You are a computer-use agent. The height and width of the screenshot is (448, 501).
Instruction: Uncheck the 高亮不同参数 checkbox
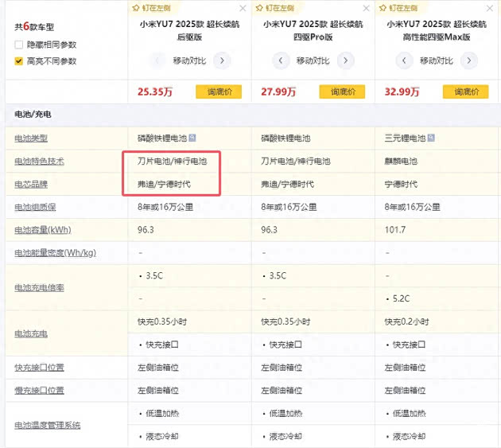point(19,61)
